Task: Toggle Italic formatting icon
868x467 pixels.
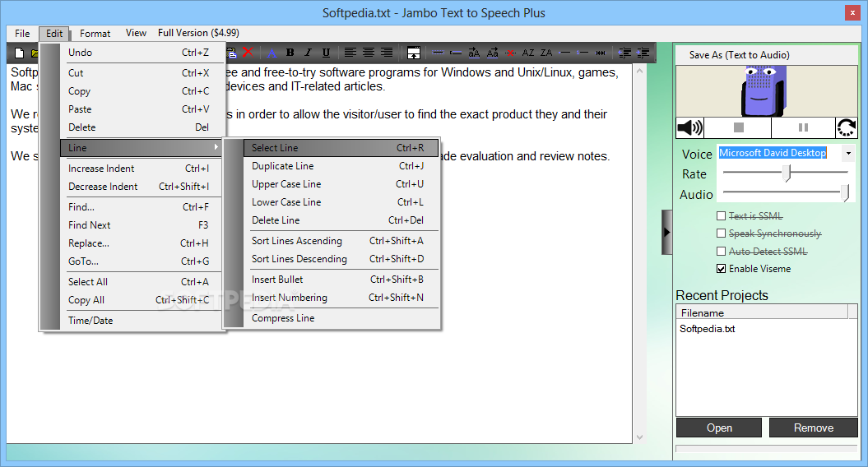Action: pyautogui.click(x=308, y=53)
